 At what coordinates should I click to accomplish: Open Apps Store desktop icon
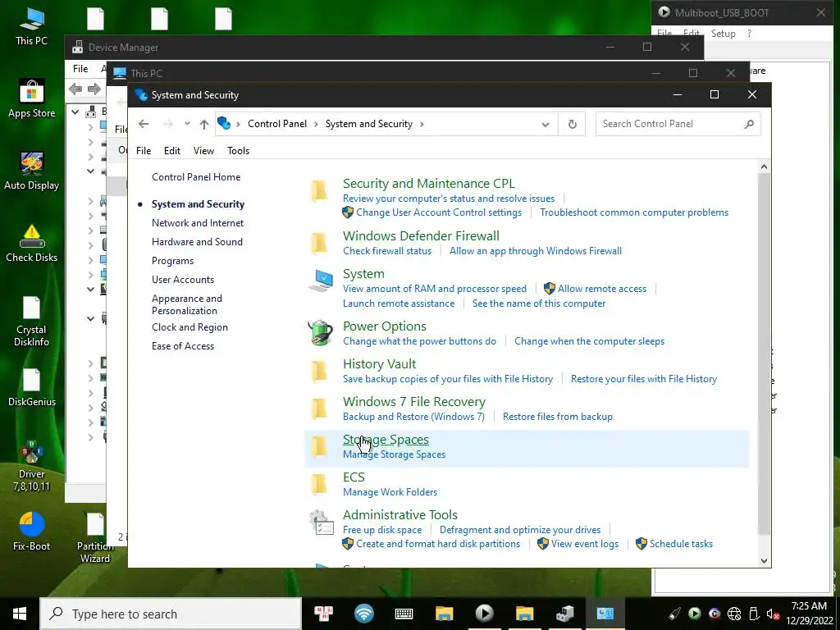pyautogui.click(x=32, y=98)
